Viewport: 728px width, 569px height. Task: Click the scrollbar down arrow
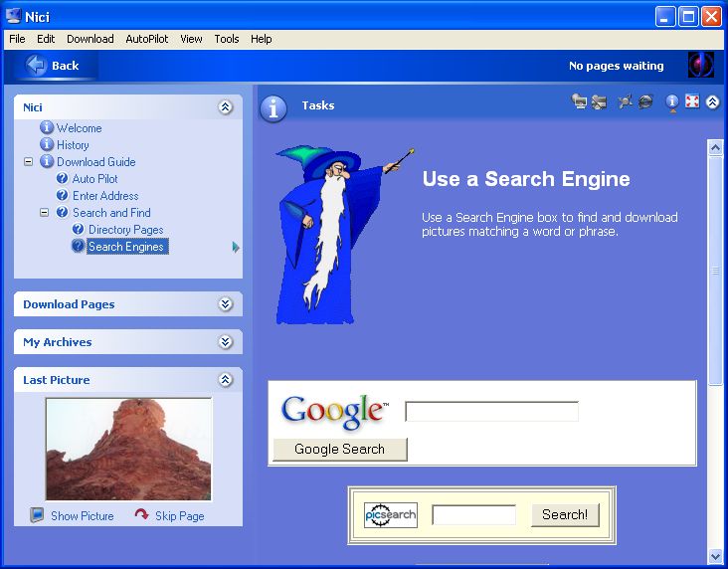715,556
